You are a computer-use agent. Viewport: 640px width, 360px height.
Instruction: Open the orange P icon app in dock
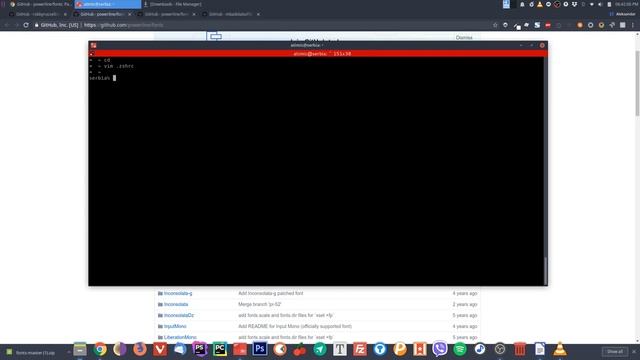pyautogui.click(x=400, y=349)
